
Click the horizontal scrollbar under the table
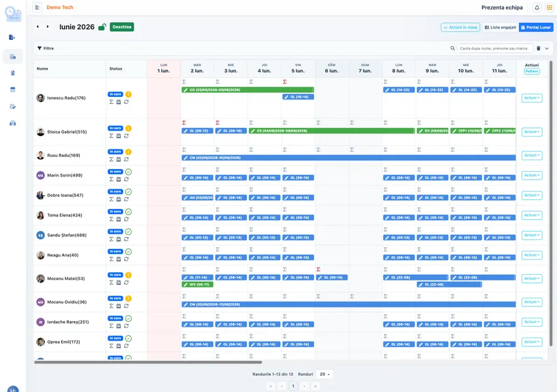coord(148,362)
